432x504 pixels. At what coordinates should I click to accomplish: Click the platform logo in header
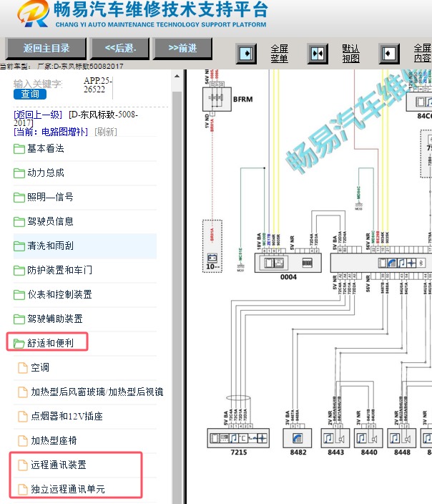[x=34, y=14]
